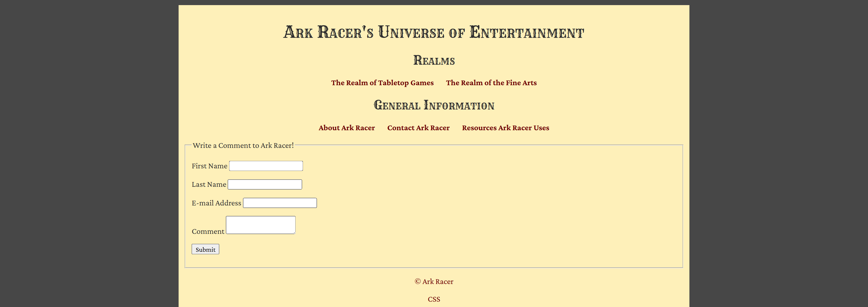Open The Realm of the Fine Arts link
Viewport: 868px width, 307px height.
pos(491,83)
